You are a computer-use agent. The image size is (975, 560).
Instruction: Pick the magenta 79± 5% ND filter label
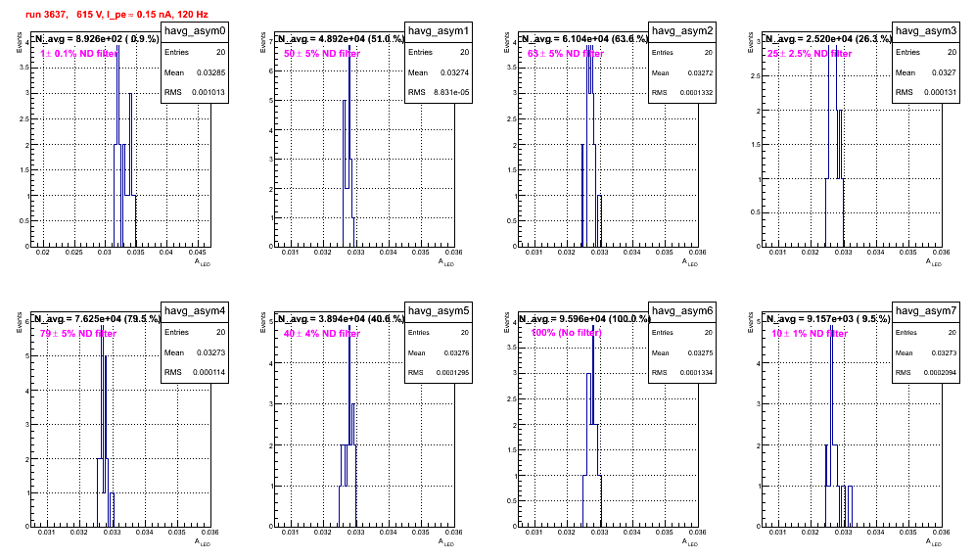click(x=78, y=334)
